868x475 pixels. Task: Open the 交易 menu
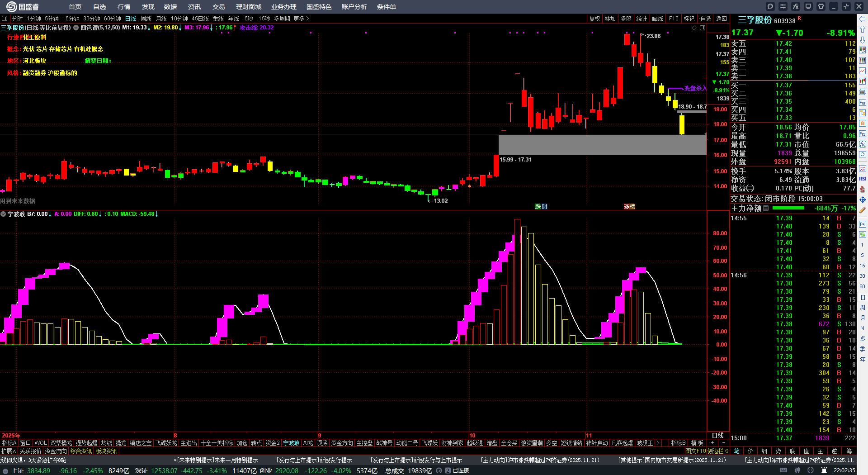[x=219, y=7]
